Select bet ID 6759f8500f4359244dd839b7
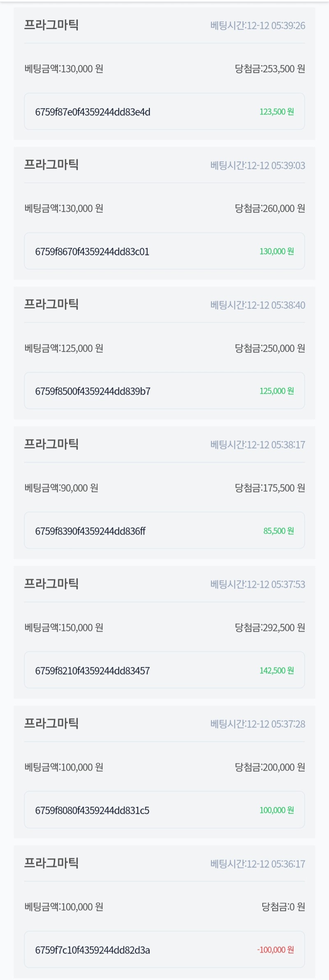The width and height of the screenshot is (329, 980). tap(93, 391)
